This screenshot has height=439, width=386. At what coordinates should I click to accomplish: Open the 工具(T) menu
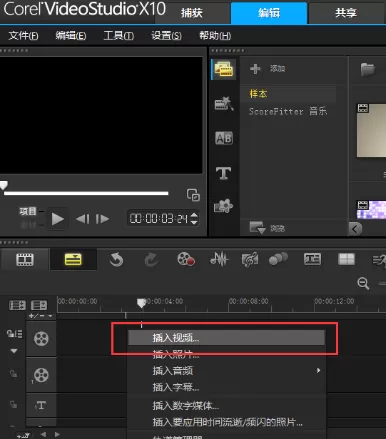coord(118,35)
